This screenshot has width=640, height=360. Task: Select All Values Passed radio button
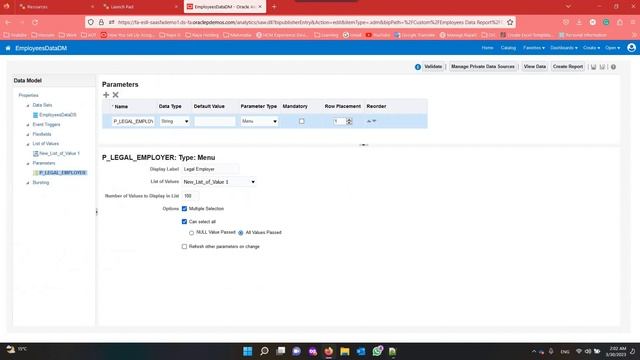click(241, 233)
